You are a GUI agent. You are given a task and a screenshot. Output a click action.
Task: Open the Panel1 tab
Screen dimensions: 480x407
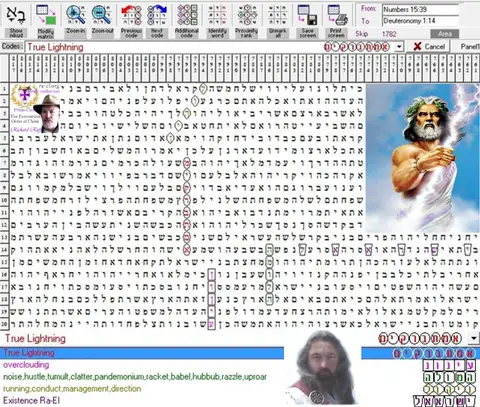coord(469,47)
